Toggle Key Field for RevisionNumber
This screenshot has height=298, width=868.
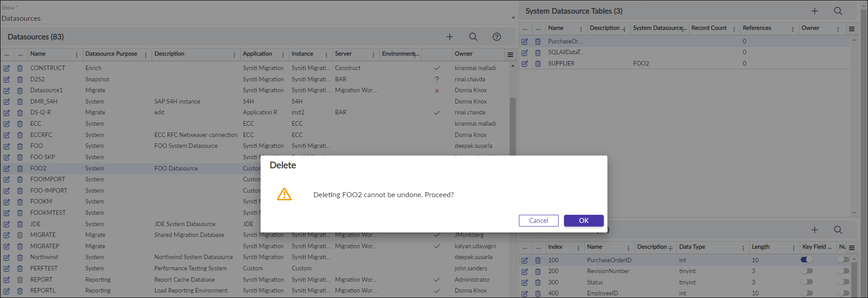(x=807, y=271)
